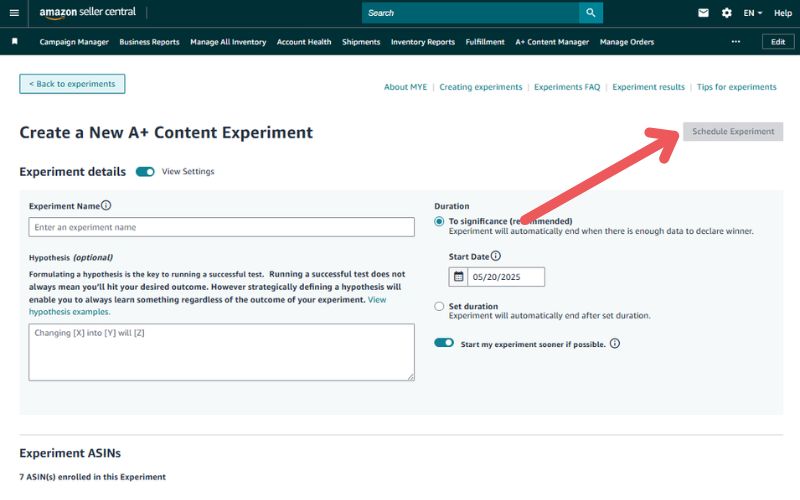Screen dimensions: 800x500
Task: Select the Set duration radio option
Action: pos(439,306)
